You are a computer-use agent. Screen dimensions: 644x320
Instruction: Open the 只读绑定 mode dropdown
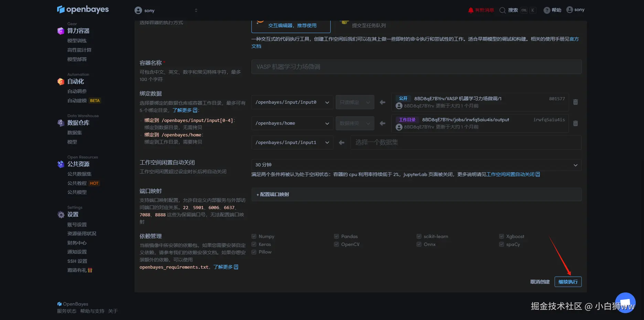[x=355, y=102]
